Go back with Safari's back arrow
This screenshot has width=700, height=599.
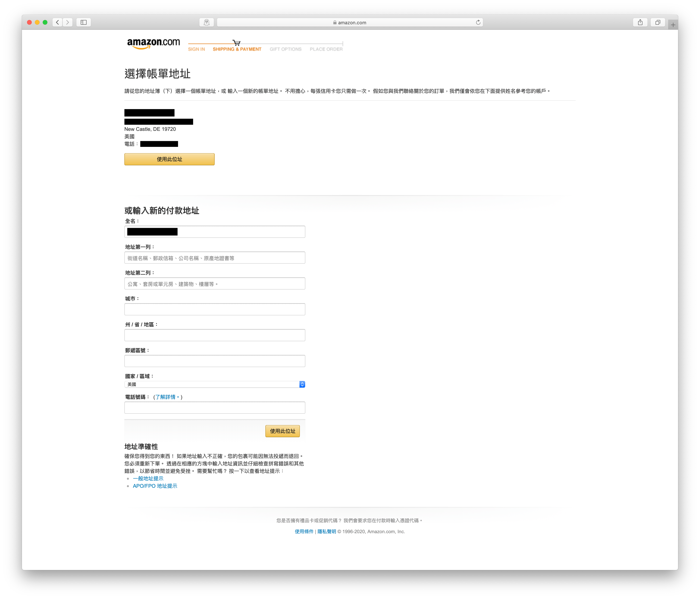pyautogui.click(x=57, y=22)
